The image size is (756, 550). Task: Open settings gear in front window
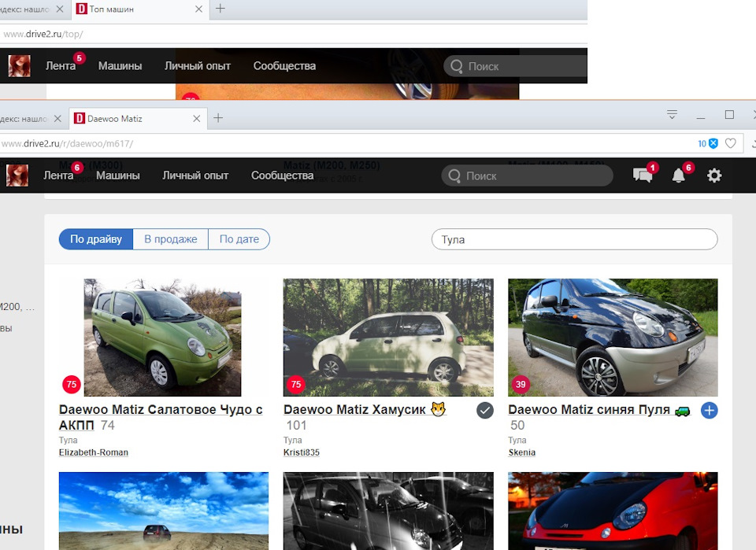[x=714, y=175]
